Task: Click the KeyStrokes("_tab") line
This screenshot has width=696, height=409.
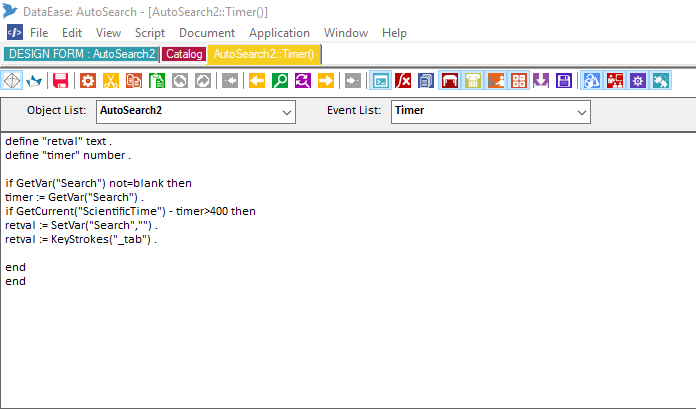Action: click(x=81, y=239)
